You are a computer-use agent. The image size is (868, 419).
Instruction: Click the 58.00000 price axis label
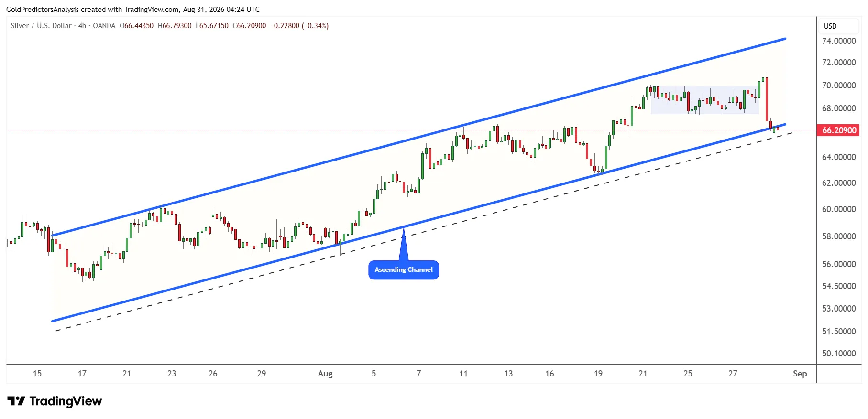pyautogui.click(x=839, y=236)
